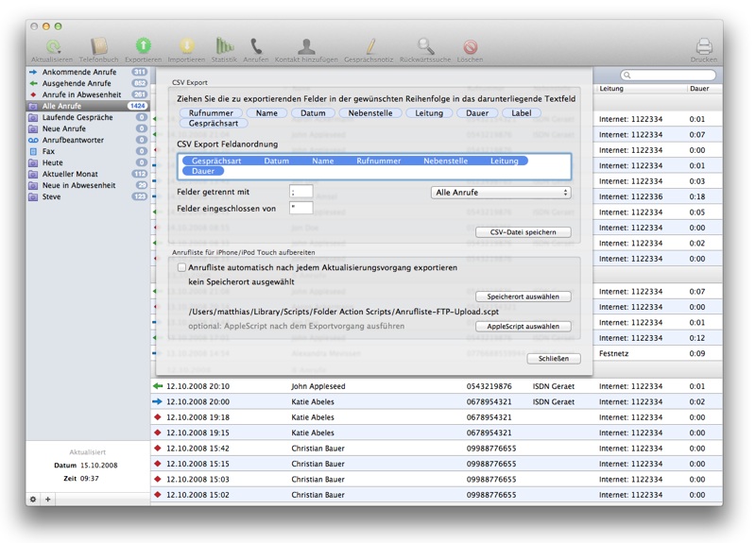756x543 pixels.
Task: Click the CSV-Datei speichern button
Action: point(524,232)
